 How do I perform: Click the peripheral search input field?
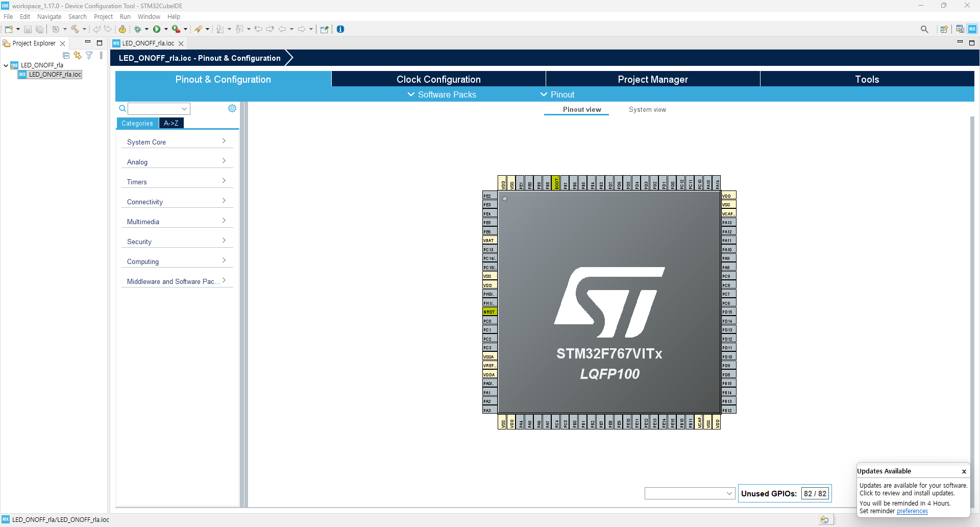(x=154, y=108)
